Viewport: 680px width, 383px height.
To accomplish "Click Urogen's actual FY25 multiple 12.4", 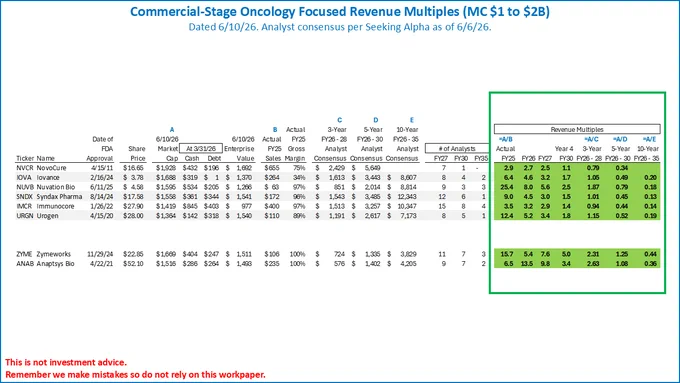I will point(507,216).
